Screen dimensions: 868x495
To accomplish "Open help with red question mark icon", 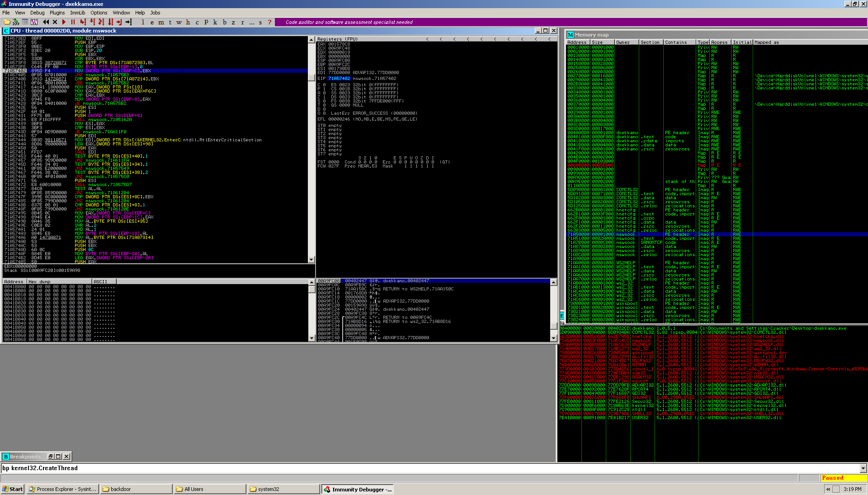I will [269, 22].
